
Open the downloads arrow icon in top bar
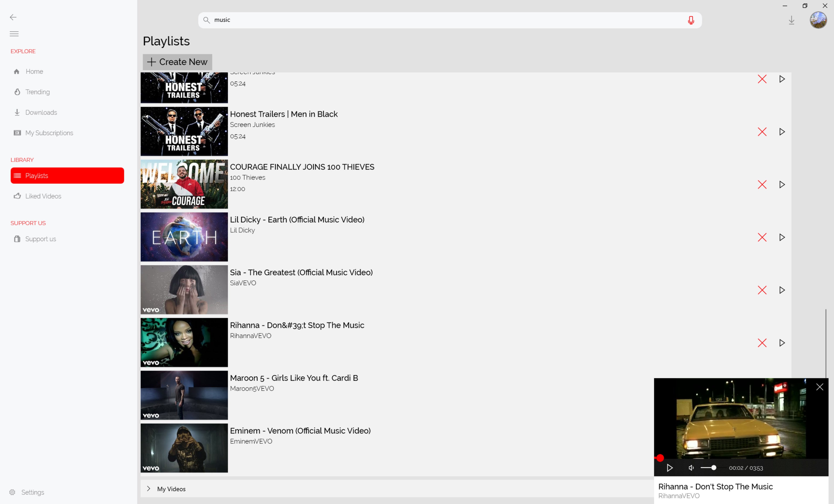point(791,20)
